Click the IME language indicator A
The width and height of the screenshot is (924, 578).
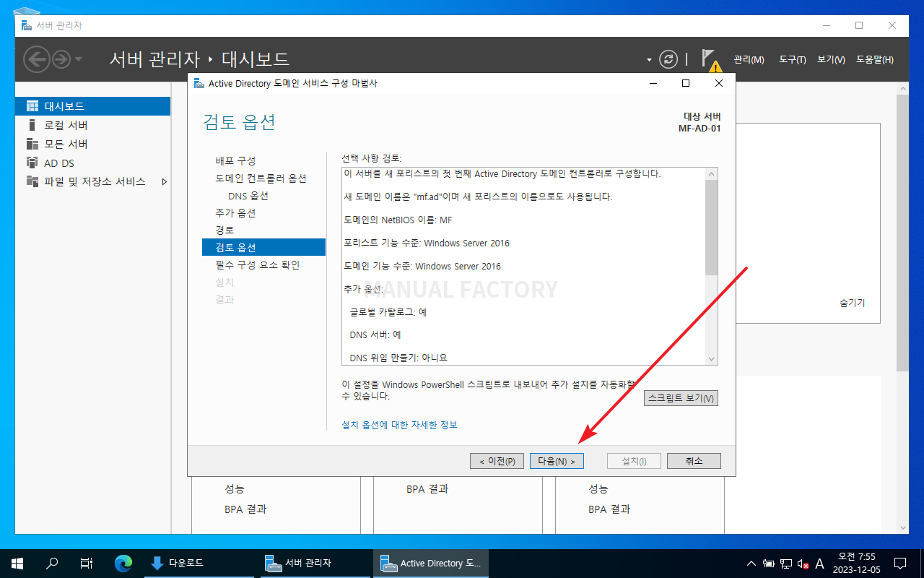coord(819,564)
